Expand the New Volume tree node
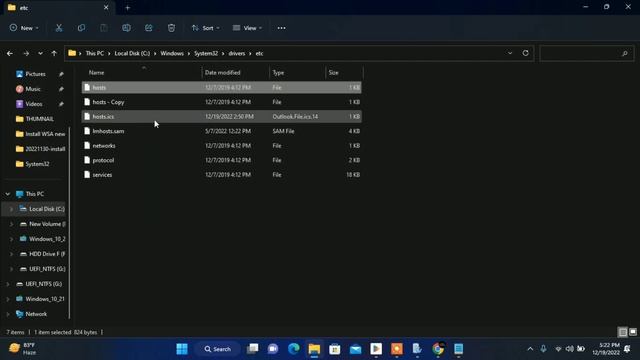The width and height of the screenshot is (640, 360). tap(11, 224)
